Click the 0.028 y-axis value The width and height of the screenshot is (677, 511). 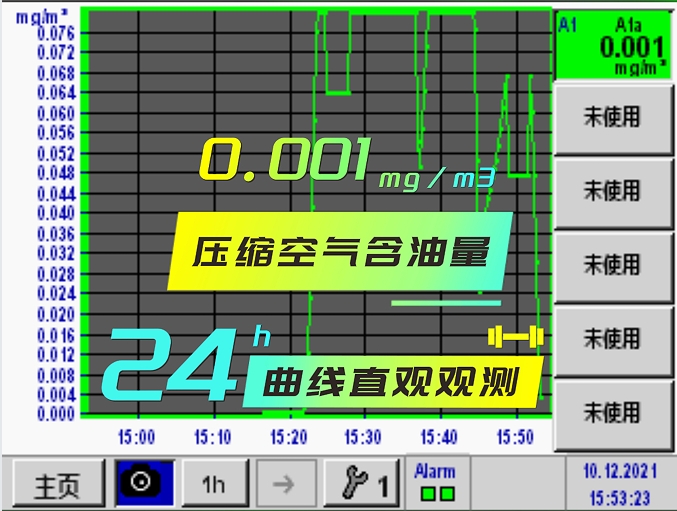coord(56,274)
